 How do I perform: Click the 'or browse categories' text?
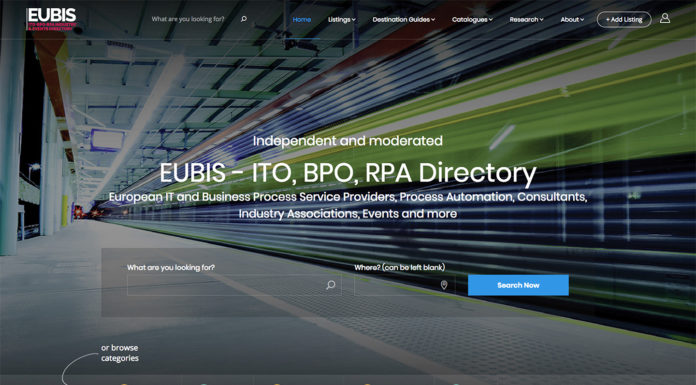pyautogui.click(x=120, y=353)
